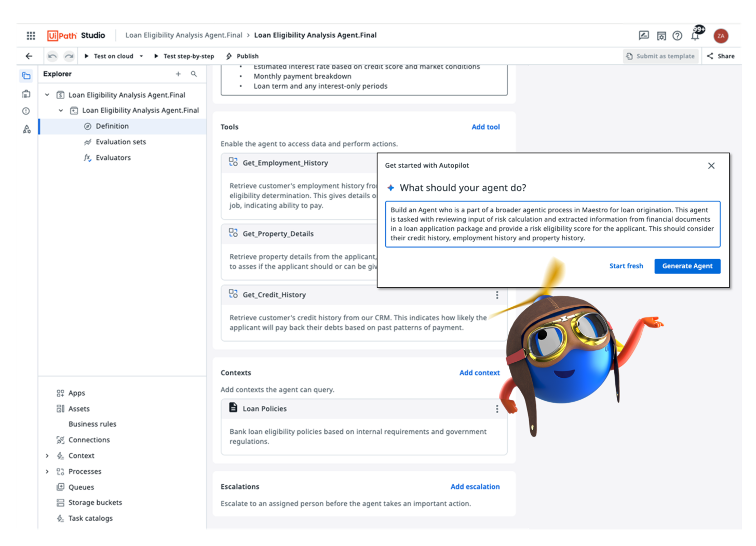Select Evaluators in Explorer tree
The height and width of the screenshot is (546, 756).
pyautogui.click(x=113, y=158)
